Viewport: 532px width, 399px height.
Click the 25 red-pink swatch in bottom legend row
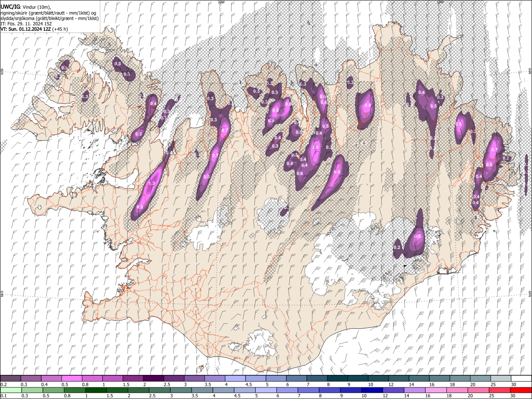coord(499,390)
